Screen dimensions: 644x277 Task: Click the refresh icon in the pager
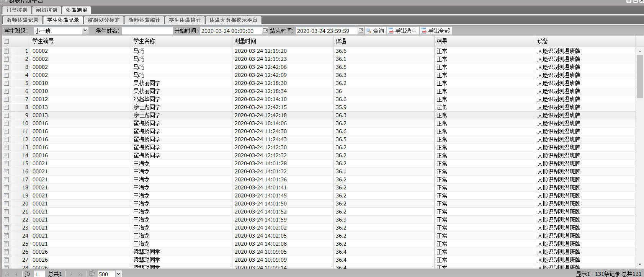click(92, 274)
